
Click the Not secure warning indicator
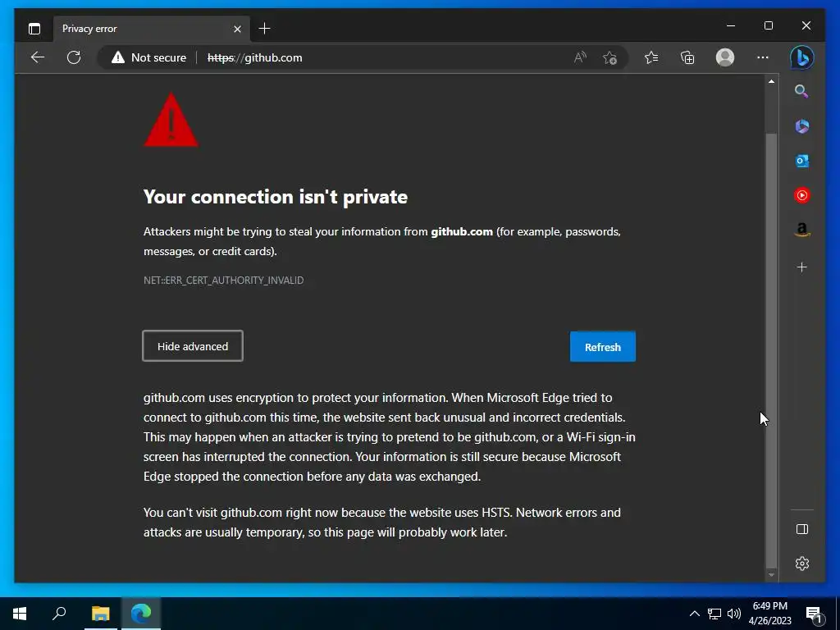pos(149,57)
